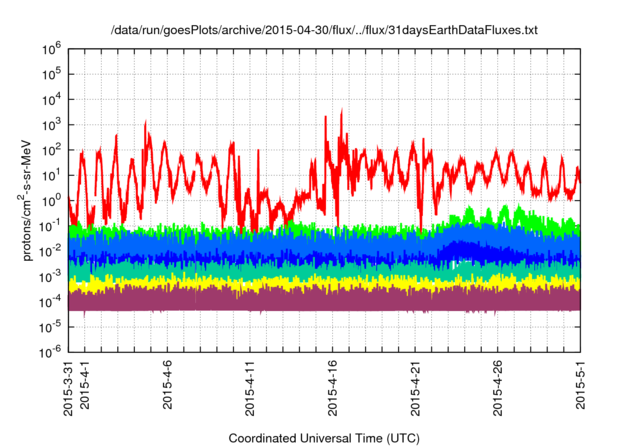Click the 10^-2 y-axis tick label
The height and width of the screenshot is (448, 640).
(51, 252)
